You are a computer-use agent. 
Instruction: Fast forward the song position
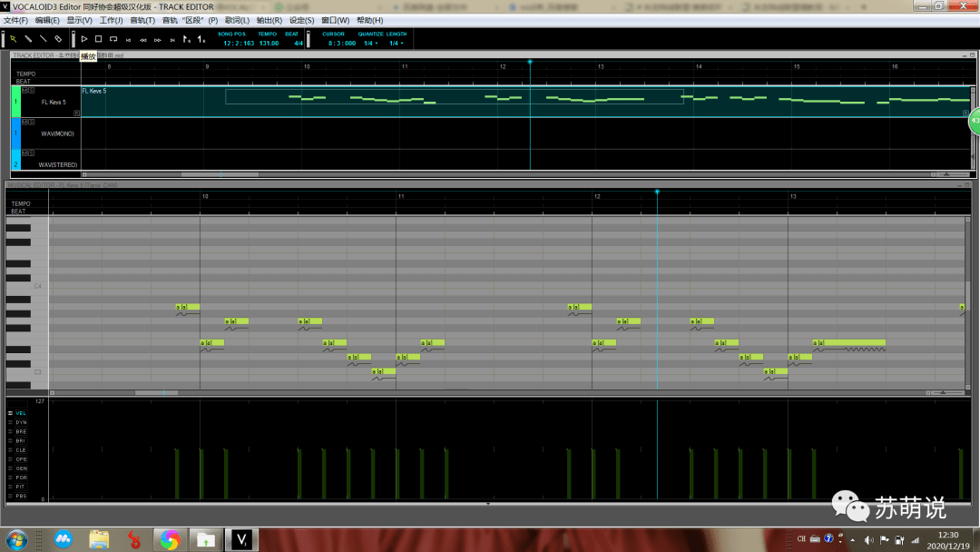click(x=158, y=39)
